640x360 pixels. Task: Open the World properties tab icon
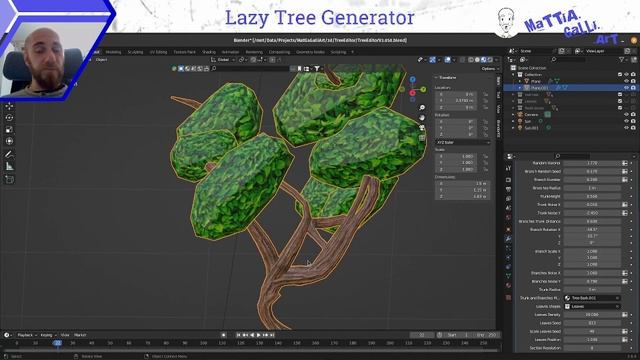509,218
